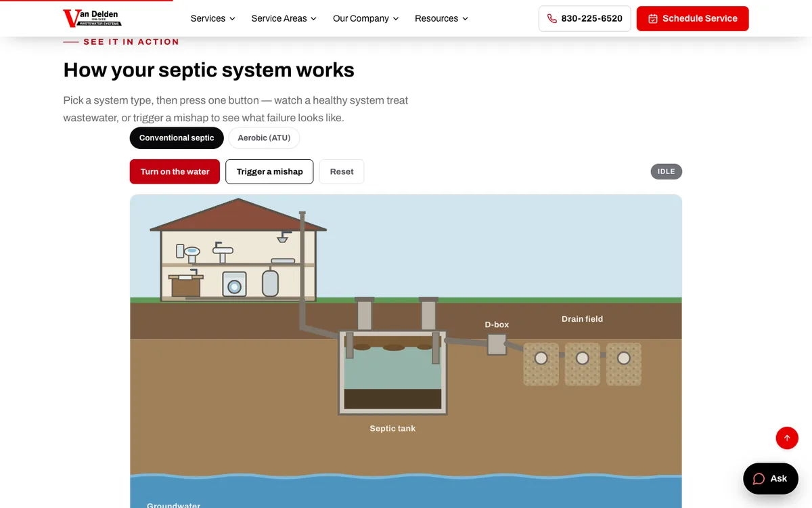The width and height of the screenshot is (812, 508).
Task: Open the Ask chat widget
Action: [x=770, y=478]
